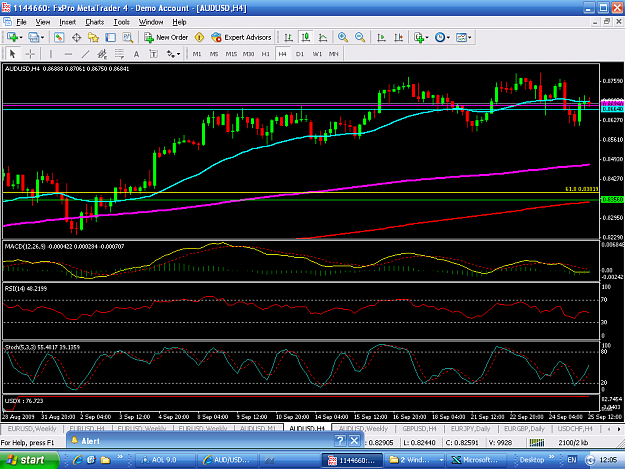Viewport: 625px width, 469px height.
Task: Select the arrows drawing tool icon
Action: pos(171,54)
